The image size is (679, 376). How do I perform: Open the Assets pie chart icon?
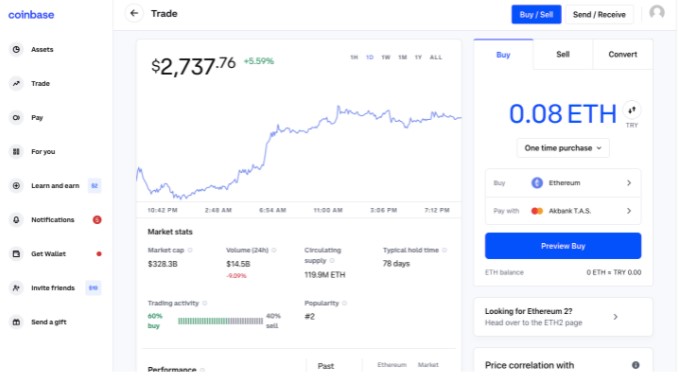click(x=16, y=49)
